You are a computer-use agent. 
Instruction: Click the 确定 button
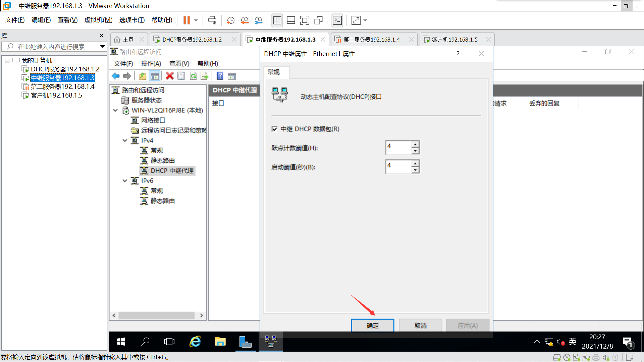point(372,325)
